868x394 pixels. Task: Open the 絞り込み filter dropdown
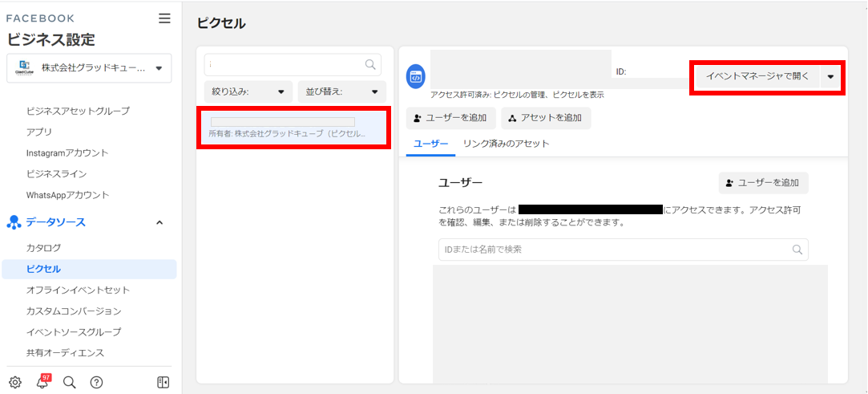pos(248,91)
